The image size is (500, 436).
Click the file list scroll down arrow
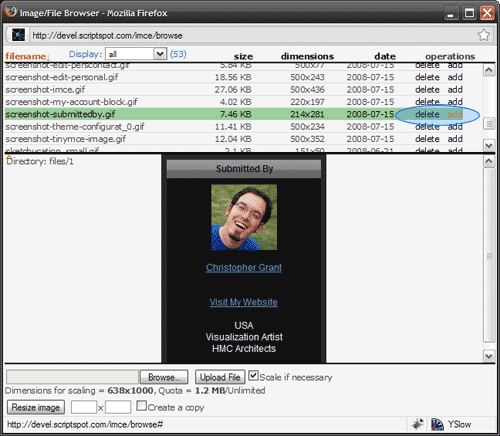489,145
